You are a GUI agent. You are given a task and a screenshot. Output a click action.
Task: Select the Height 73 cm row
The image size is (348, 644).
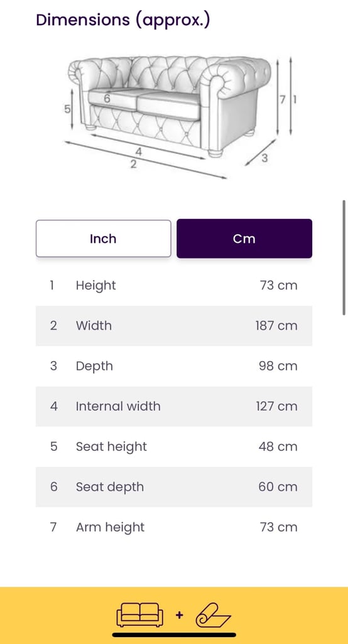pyautogui.click(x=174, y=286)
